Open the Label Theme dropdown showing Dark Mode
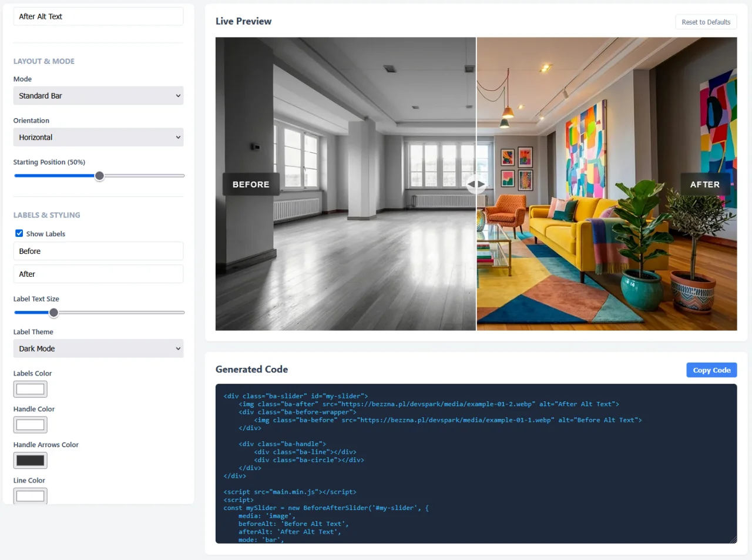 pyautogui.click(x=98, y=348)
